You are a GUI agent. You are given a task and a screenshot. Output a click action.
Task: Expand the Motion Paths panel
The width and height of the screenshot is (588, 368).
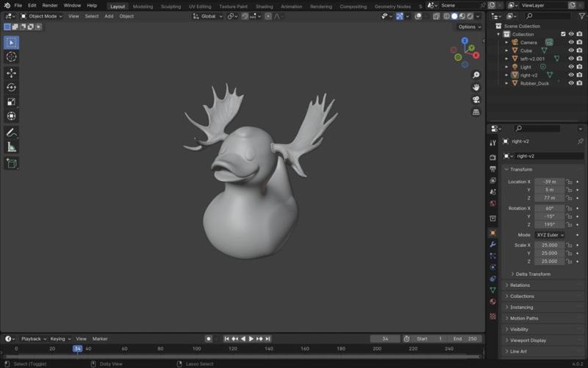(524, 319)
